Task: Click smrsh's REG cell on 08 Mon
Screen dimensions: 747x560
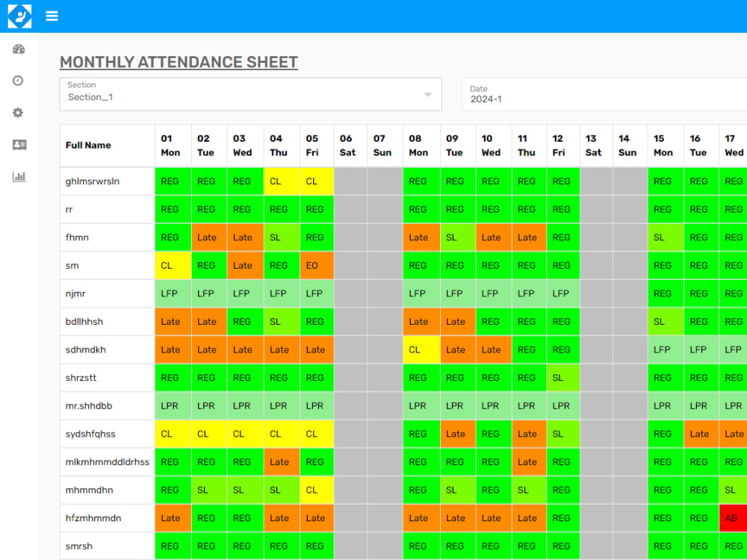Action: point(421,547)
